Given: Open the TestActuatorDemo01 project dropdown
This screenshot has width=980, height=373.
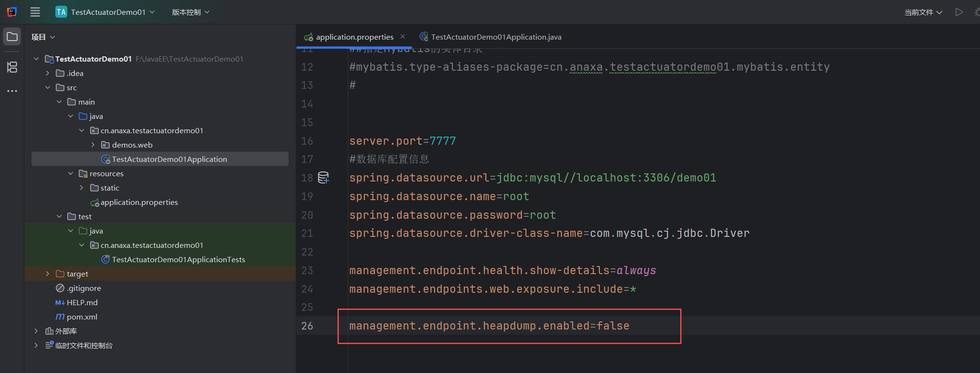Looking at the screenshot, I should pos(105,12).
